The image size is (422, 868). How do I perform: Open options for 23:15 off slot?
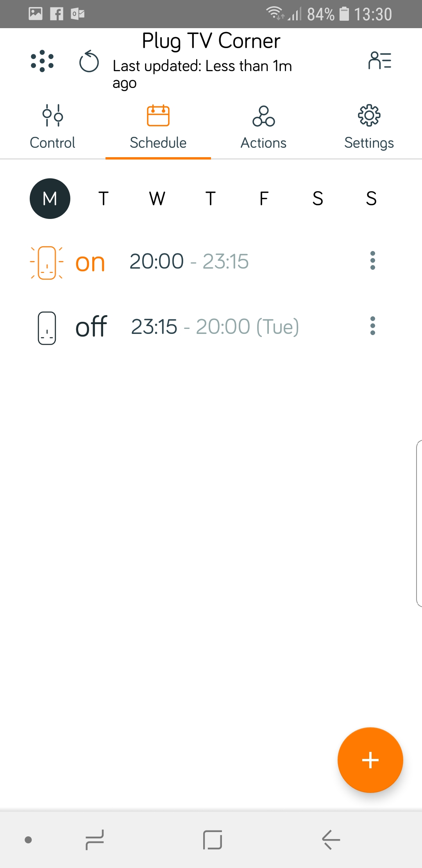tap(373, 326)
